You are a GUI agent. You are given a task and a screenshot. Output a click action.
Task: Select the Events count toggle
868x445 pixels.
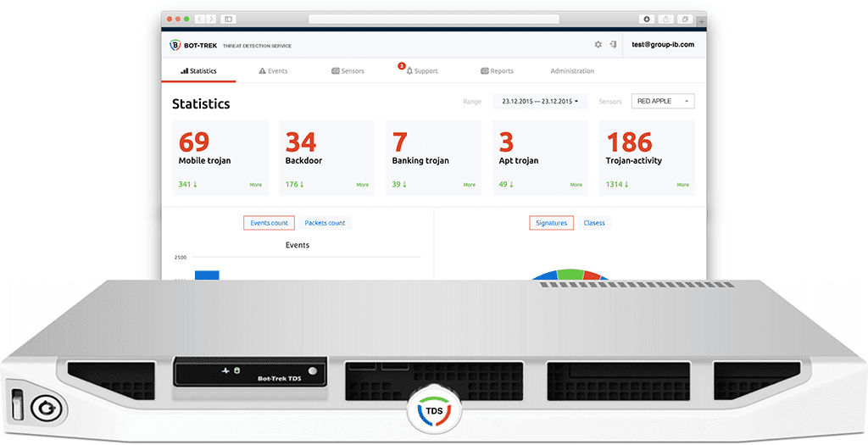(x=269, y=223)
